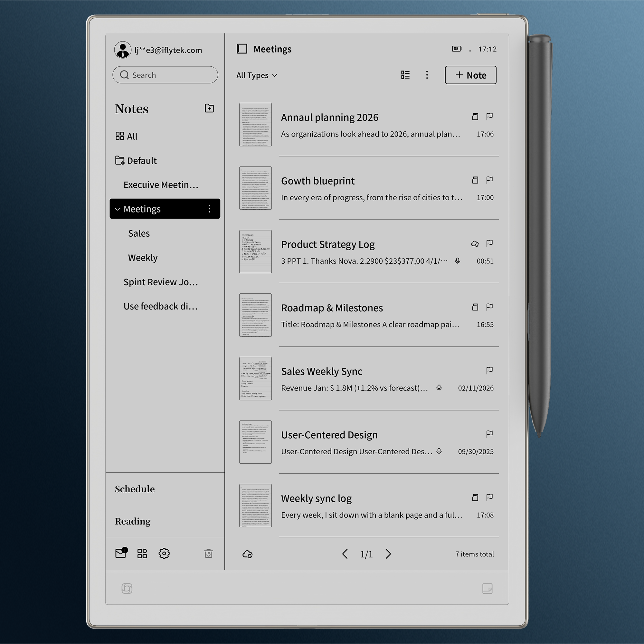This screenshot has height=644, width=644.
Task: Click the new folder icon beside Notes
Action: tap(209, 108)
